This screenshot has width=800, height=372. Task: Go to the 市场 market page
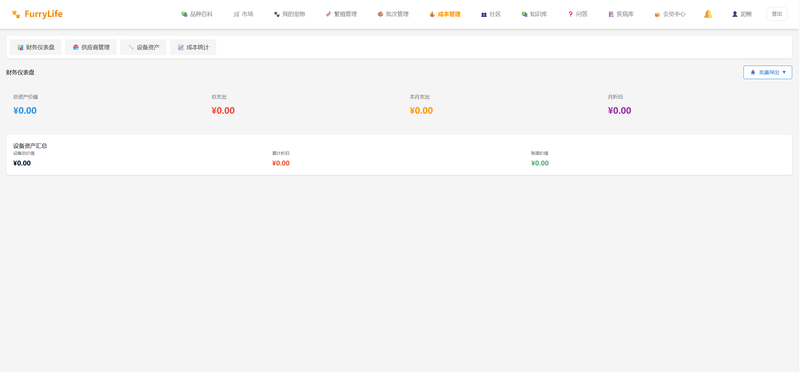point(243,14)
